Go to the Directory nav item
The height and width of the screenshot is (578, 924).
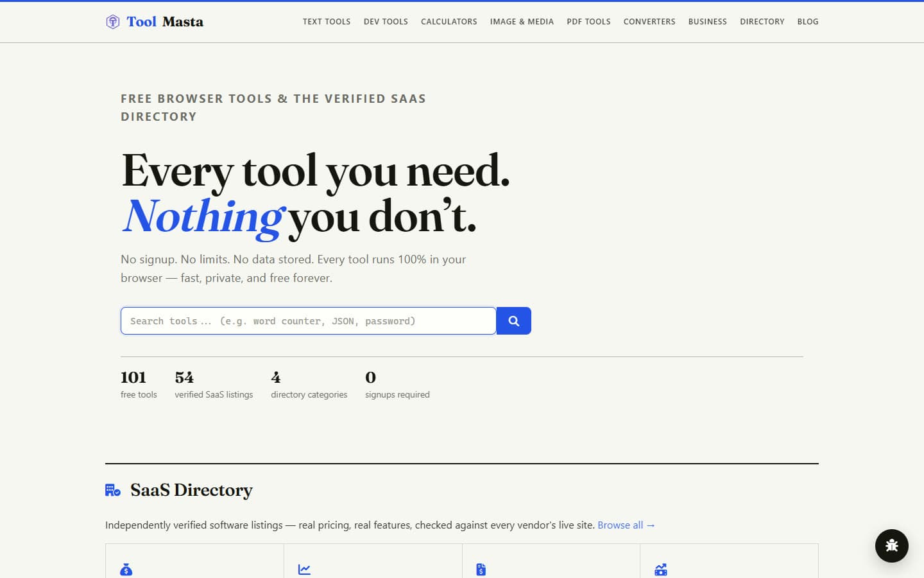[x=762, y=22]
